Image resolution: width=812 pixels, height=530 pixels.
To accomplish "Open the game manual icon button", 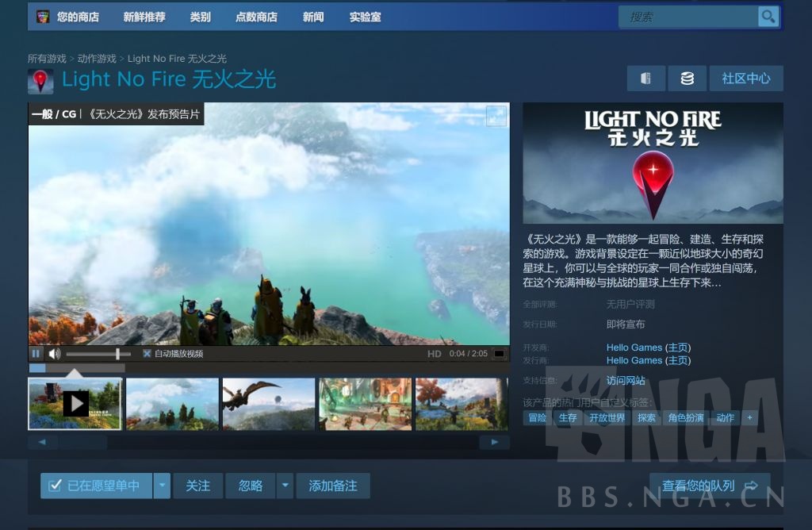I will click(x=645, y=79).
